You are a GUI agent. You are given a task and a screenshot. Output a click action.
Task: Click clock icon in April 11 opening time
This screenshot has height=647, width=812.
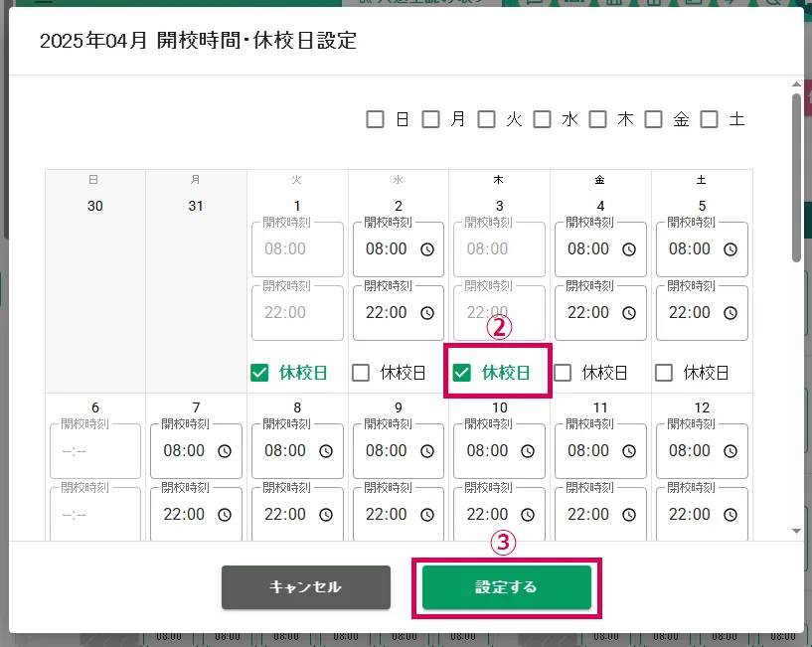[629, 451]
